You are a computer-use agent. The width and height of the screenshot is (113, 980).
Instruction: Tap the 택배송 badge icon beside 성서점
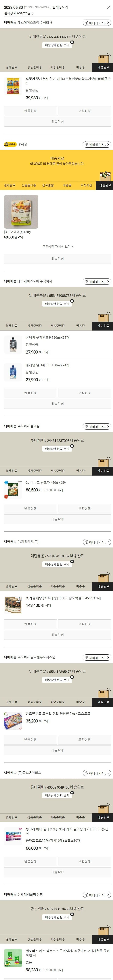10,145
